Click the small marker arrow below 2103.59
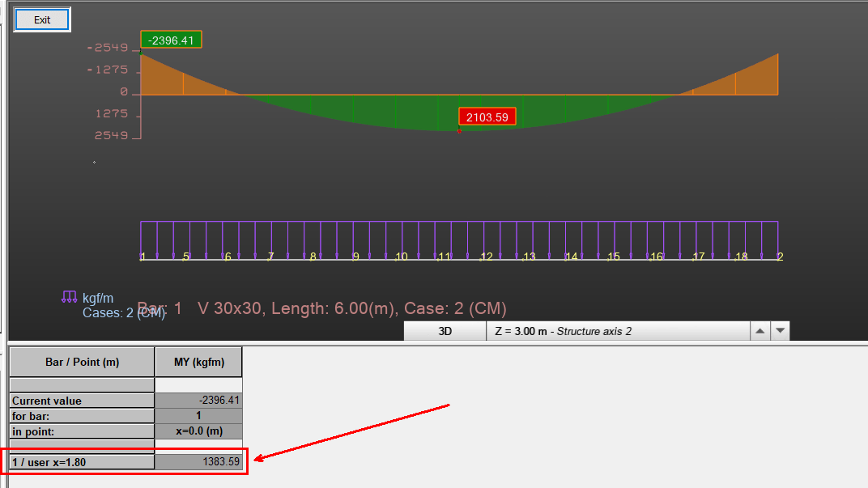Image resolution: width=868 pixels, height=488 pixels. point(458,129)
